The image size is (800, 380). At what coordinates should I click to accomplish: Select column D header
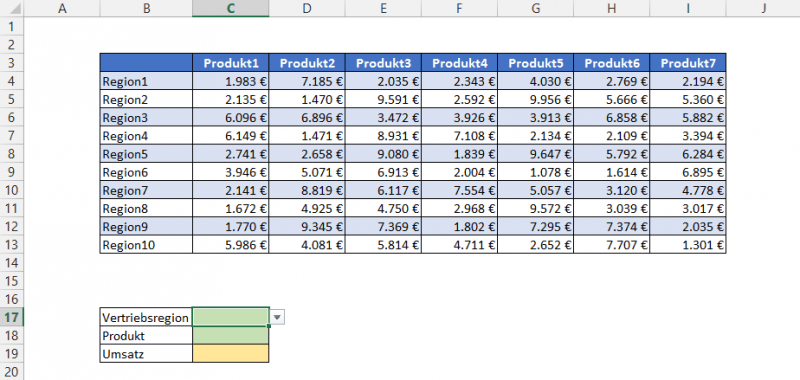tap(307, 8)
